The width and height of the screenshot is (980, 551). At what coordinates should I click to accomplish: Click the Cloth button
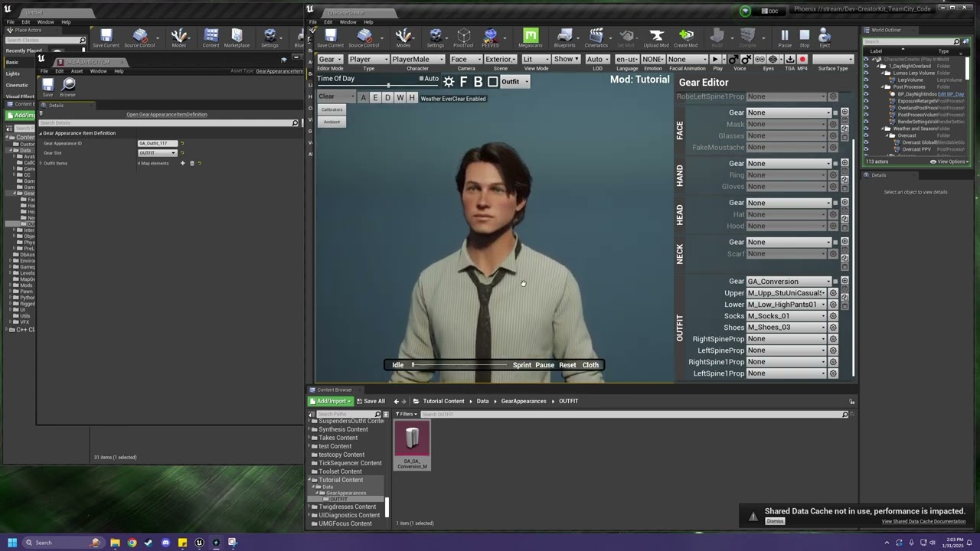(x=590, y=365)
